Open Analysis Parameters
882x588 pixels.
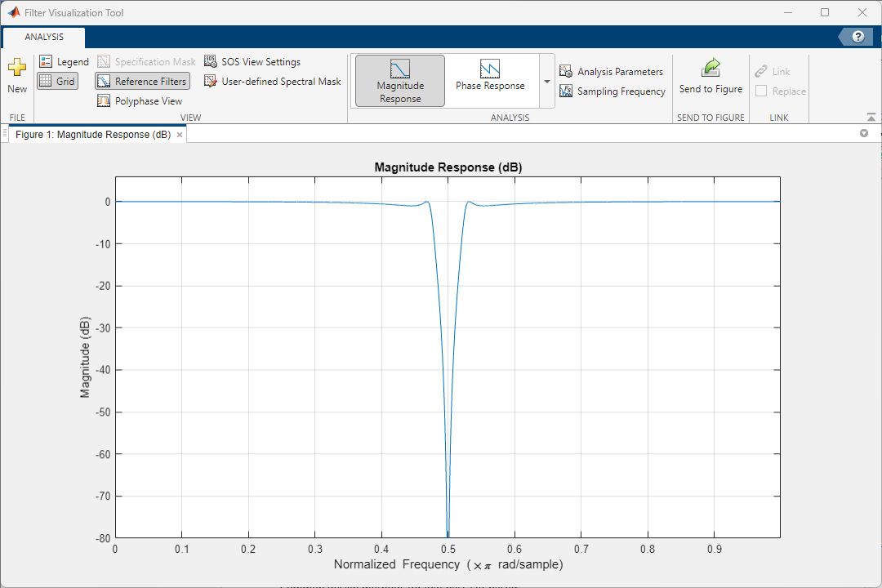[x=612, y=72]
